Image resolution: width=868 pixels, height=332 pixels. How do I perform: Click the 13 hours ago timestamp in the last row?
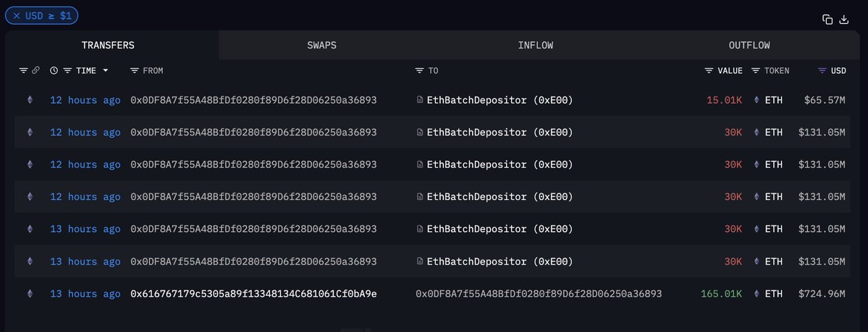point(85,294)
